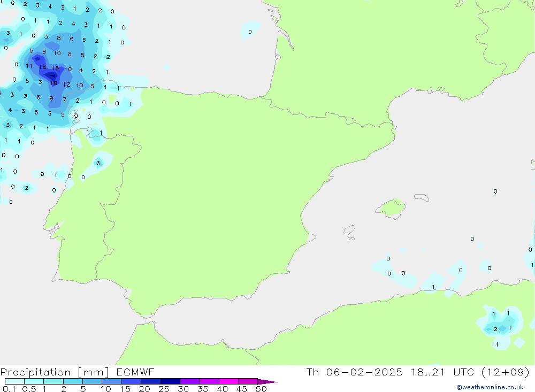Click Menorca island on the map
The height and width of the screenshot is (392, 535).
click(422, 197)
